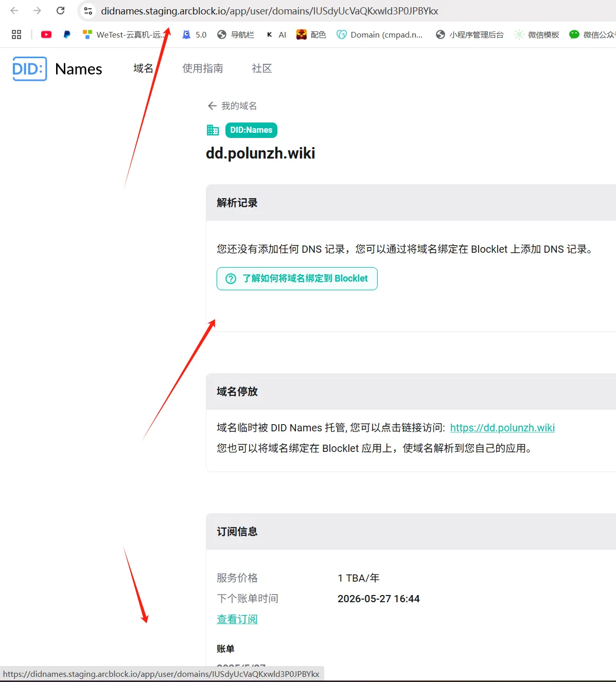The width and height of the screenshot is (616, 682).
Task: Click the 服务价格 label
Action: [237, 578]
